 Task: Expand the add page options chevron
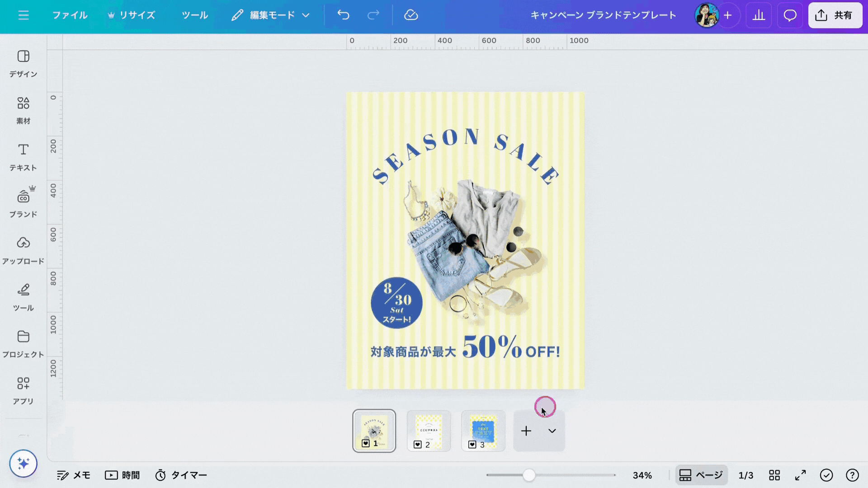552,431
